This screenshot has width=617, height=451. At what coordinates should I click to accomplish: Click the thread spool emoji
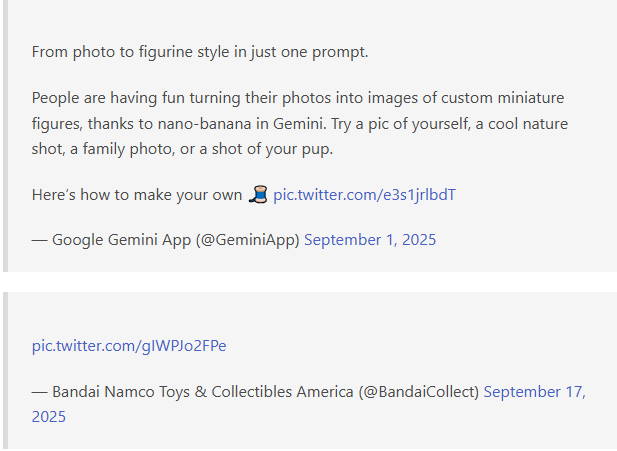[x=259, y=194]
